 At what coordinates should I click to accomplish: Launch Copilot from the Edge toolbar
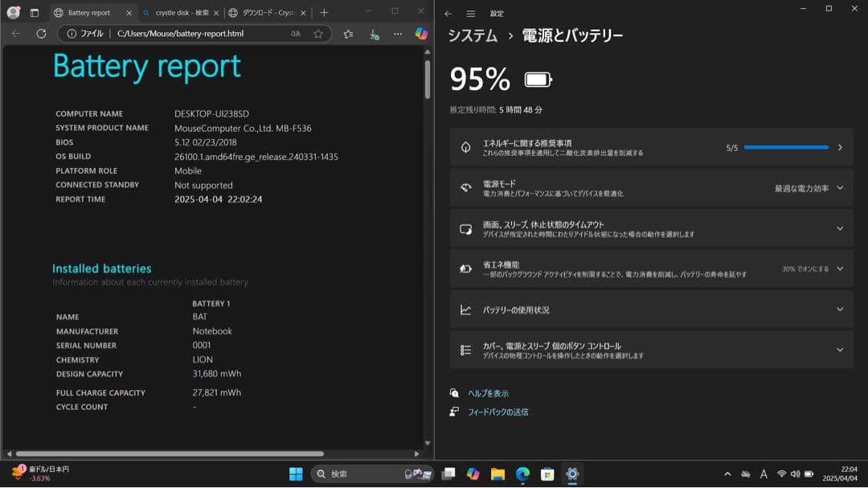click(x=420, y=34)
